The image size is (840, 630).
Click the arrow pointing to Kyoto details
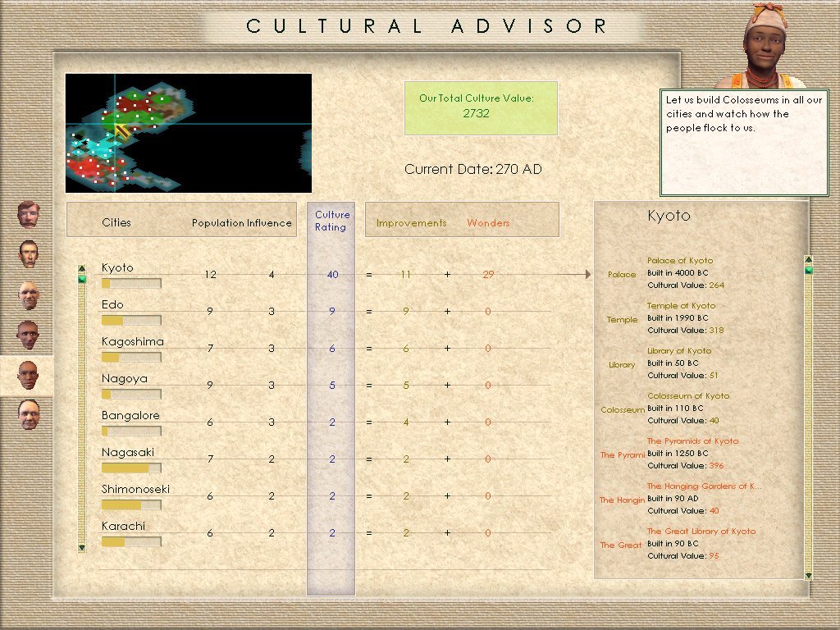pos(572,274)
